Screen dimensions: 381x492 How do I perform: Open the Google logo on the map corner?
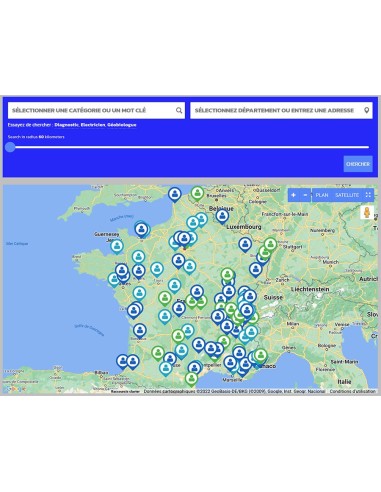[x=14, y=389]
